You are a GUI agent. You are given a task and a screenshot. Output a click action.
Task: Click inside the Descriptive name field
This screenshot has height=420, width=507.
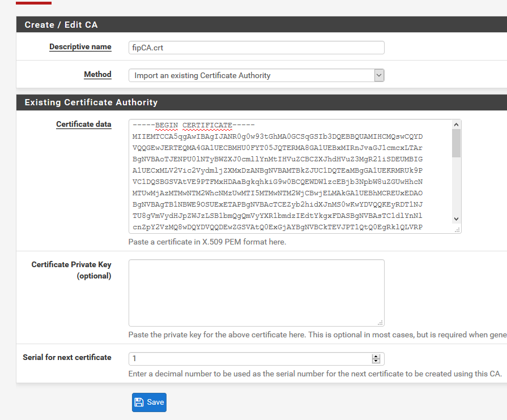click(255, 48)
